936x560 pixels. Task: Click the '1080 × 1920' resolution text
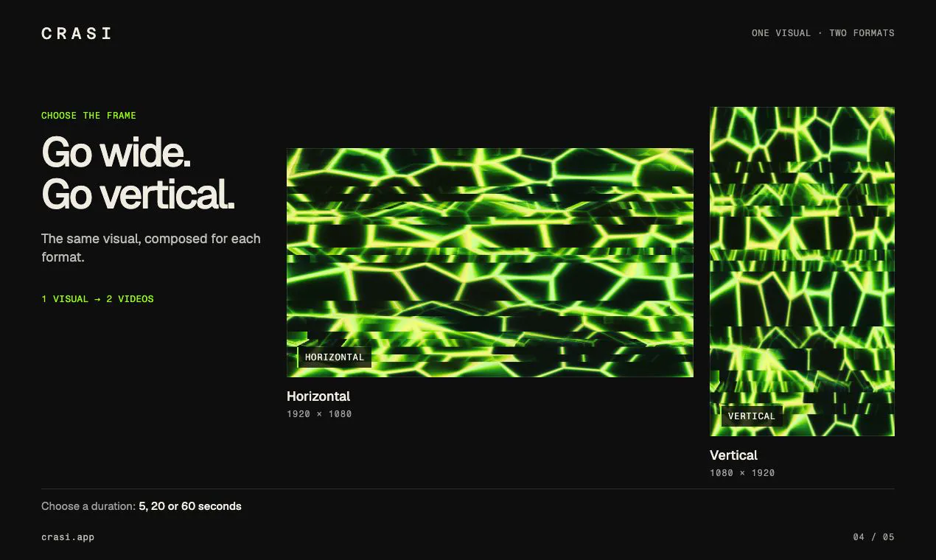[742, 473]
